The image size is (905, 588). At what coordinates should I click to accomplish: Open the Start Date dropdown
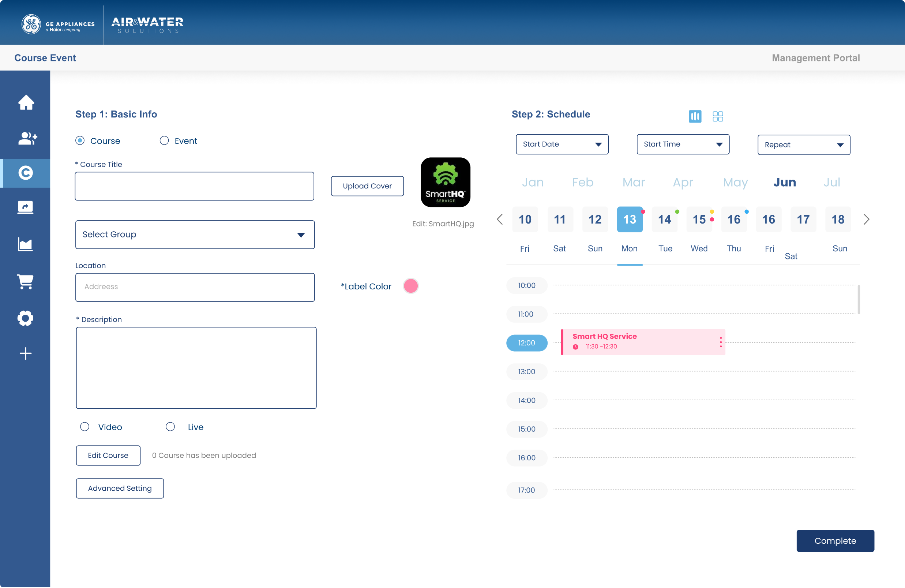coord(562,144)
